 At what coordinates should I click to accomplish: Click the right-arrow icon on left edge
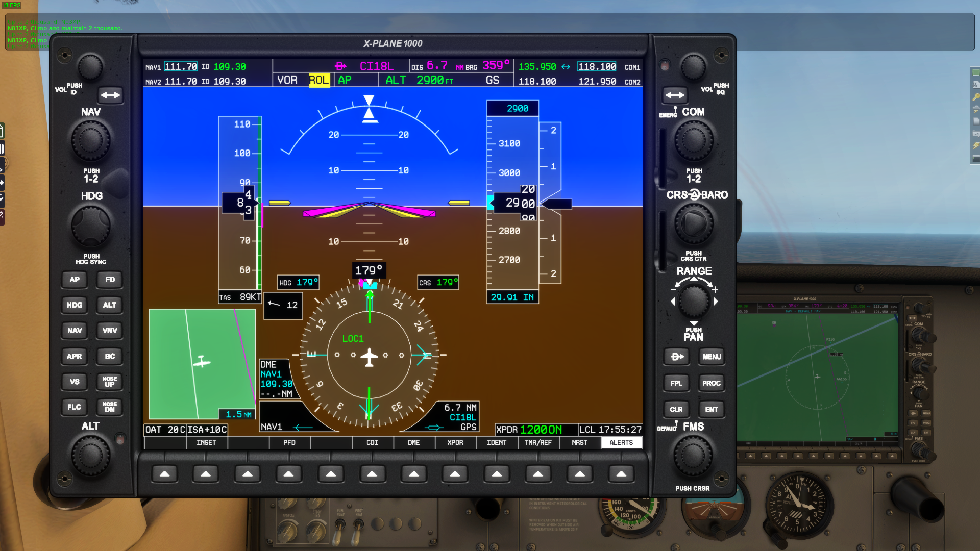[x=2, y=182]
